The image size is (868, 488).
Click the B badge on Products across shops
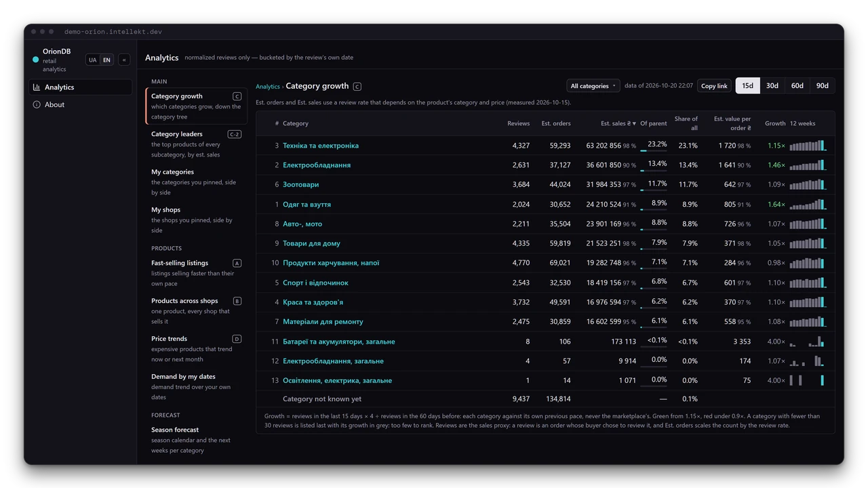pyautogui.click(x=237, y=301)
